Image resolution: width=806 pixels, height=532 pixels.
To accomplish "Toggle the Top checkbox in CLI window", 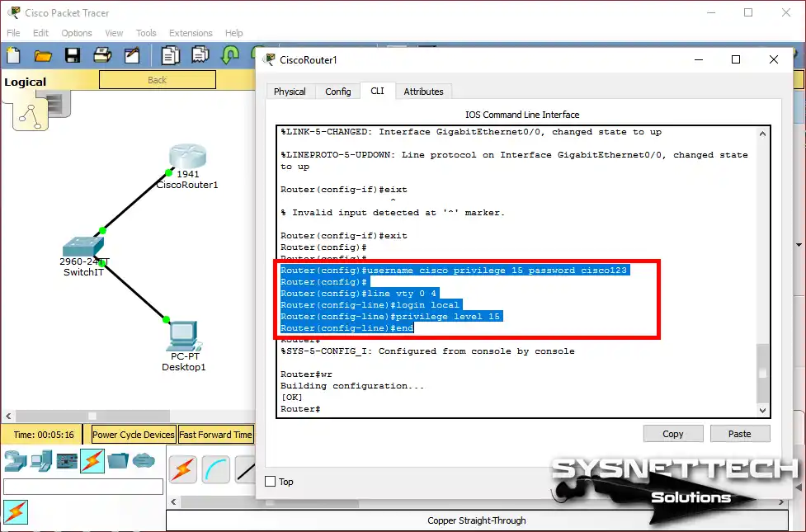I will 269,481.
